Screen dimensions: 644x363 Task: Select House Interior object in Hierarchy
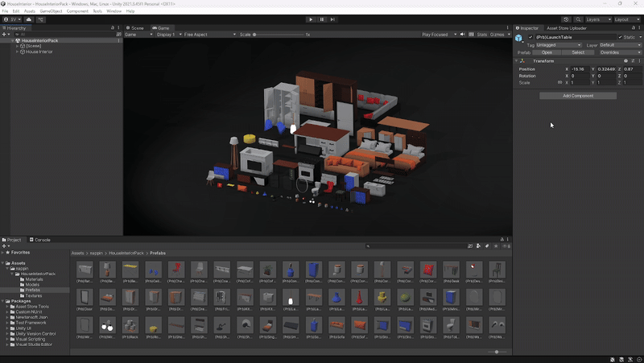point(39,52)
